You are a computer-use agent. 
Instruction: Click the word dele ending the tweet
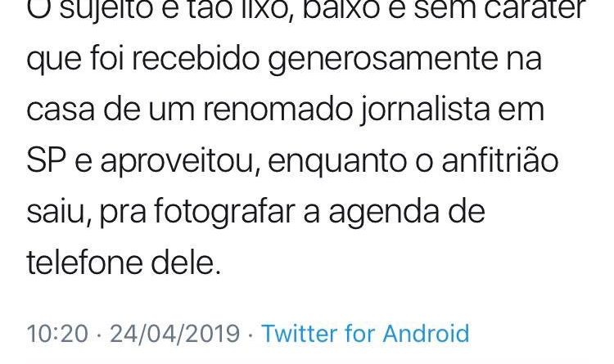[x=186, y=263]
